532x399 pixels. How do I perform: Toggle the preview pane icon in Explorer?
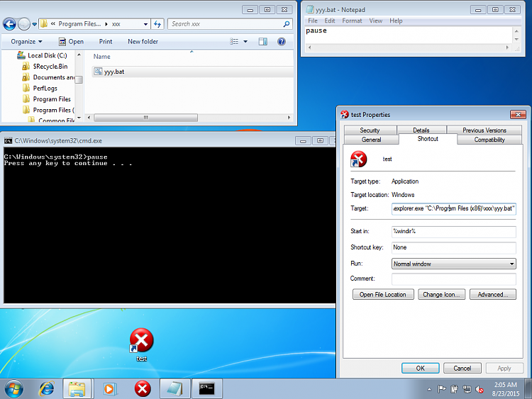(x=263, y=42)
